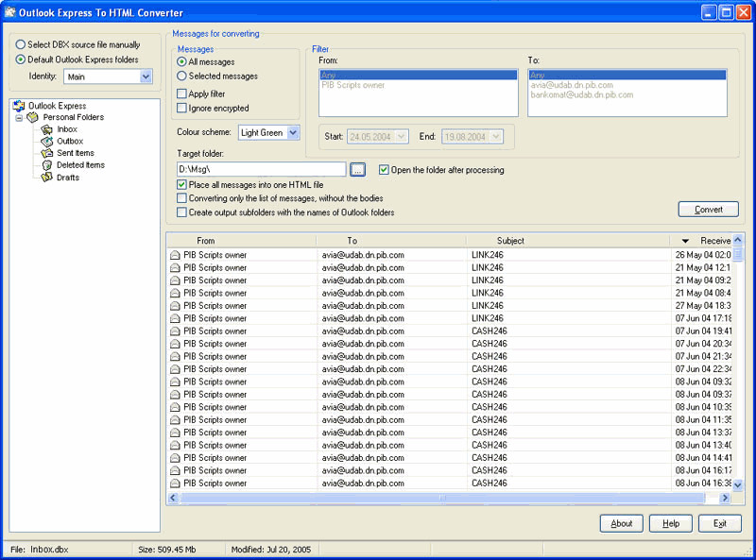Select the Drafts folder icon
Image resolution: width=756 pixels, height=560 pixels.
coord(46,178)
